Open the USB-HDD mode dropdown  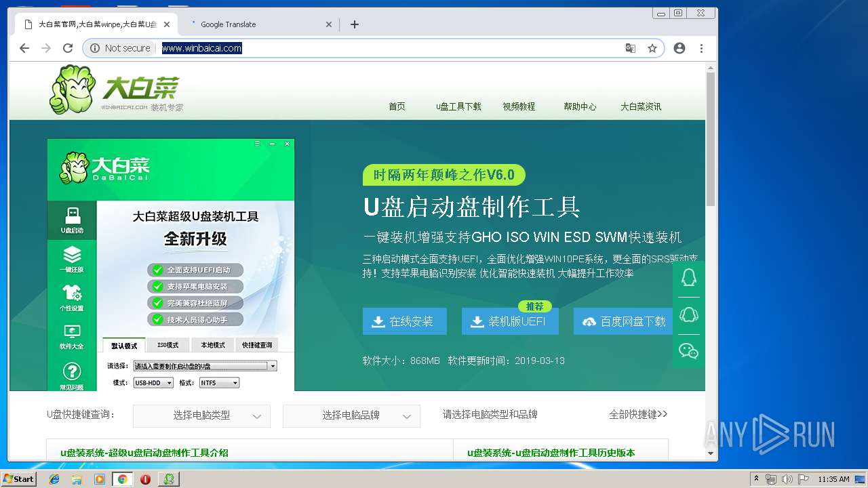153,383
